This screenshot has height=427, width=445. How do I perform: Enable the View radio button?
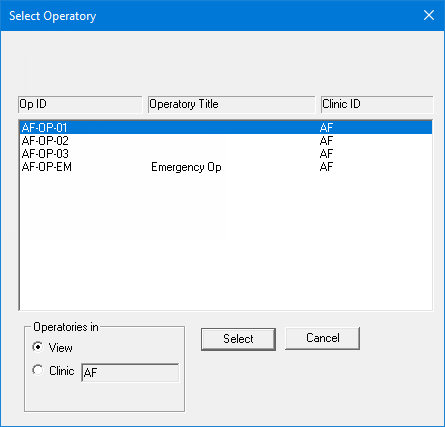[x=38, y=347]
